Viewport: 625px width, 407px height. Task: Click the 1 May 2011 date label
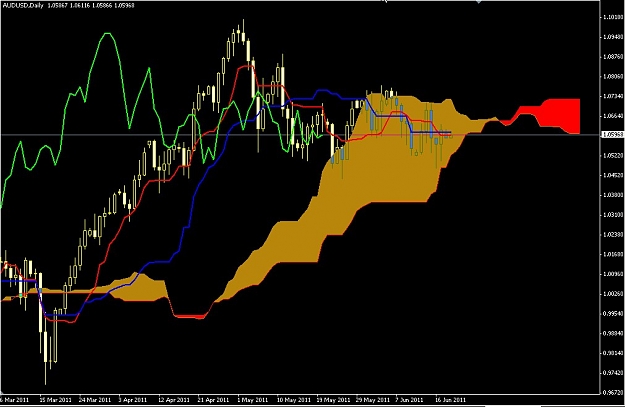[253, 399]
